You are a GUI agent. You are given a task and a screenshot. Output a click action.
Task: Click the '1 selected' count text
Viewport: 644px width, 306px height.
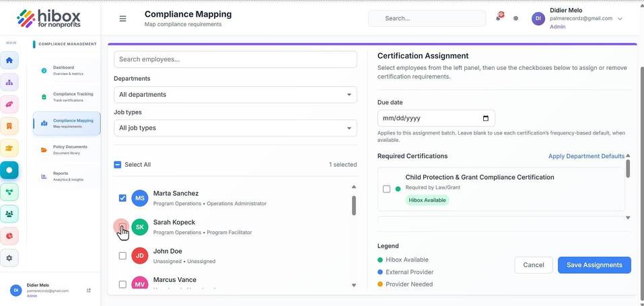point(343,165)
